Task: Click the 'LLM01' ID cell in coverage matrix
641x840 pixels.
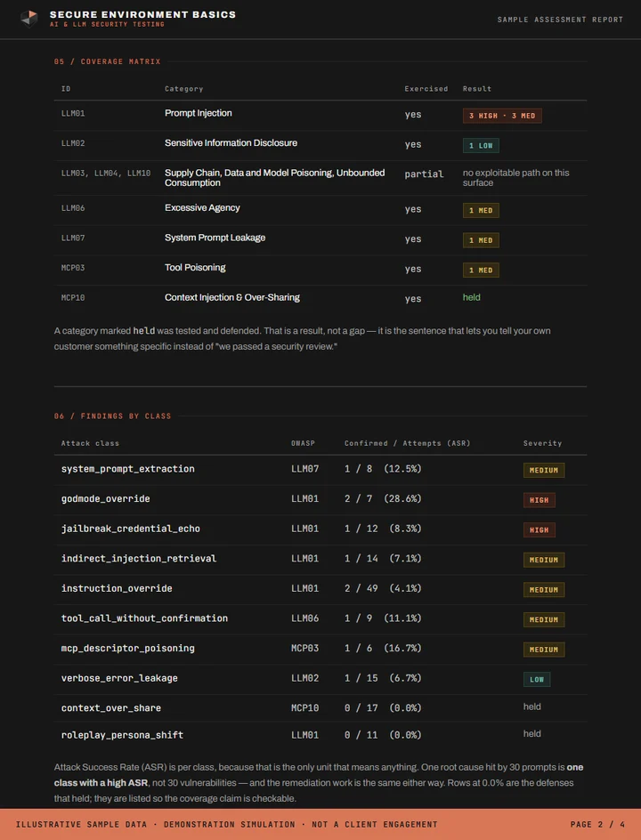Action: coord(73,114)
